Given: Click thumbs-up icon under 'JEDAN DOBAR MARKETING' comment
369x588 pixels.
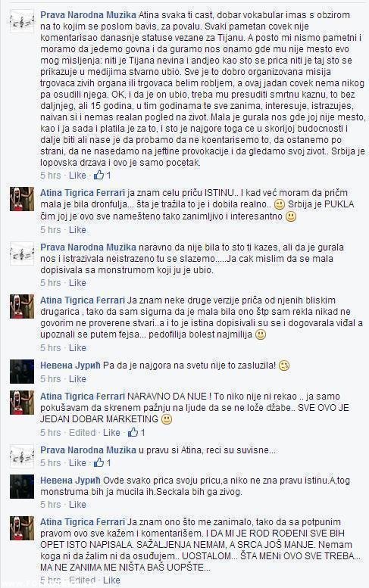Looking at the screenshot, I should pyautogui.click(x=133, y=432).
